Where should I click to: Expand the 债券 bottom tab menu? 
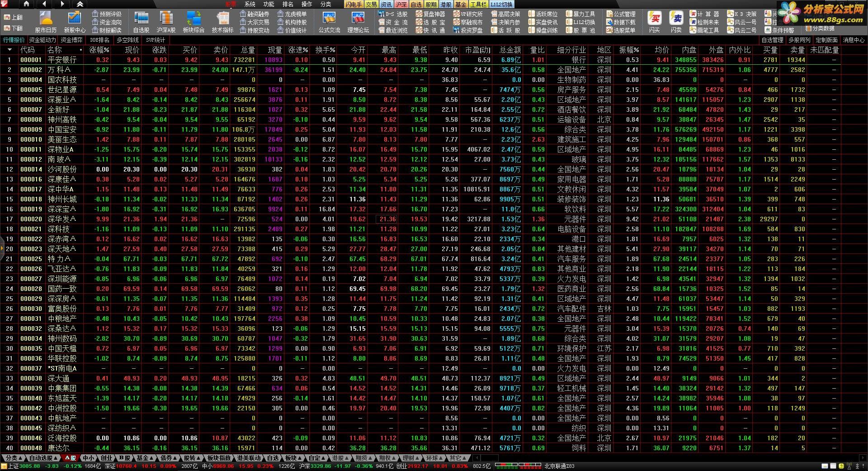169,458
